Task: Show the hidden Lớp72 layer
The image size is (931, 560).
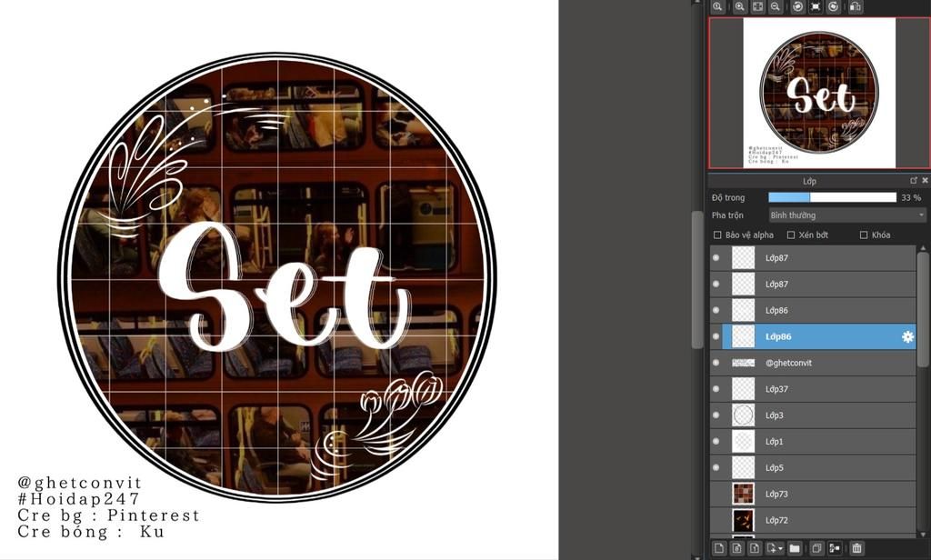Action: click(716, 520)
